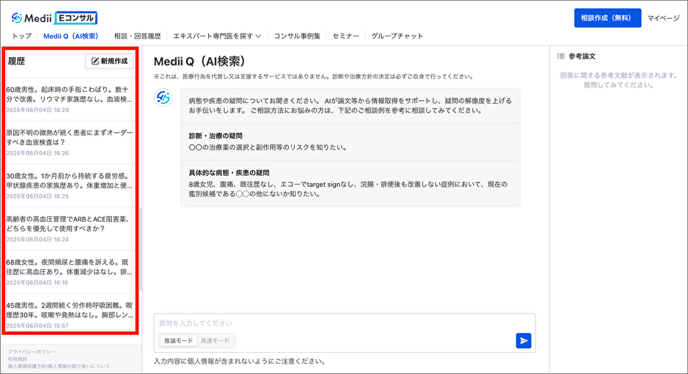
Task: Click the 診断・治療の疑問 example
Action: click(x=350, y=142)
